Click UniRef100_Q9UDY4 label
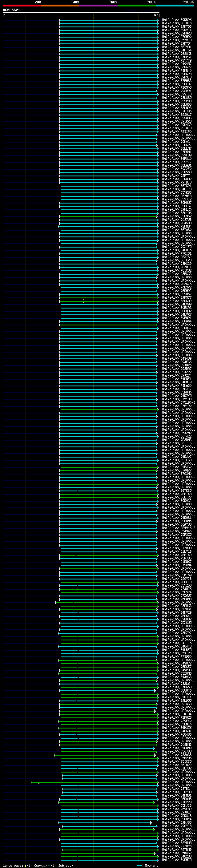 pyautogui.click(x=177, y=819)
